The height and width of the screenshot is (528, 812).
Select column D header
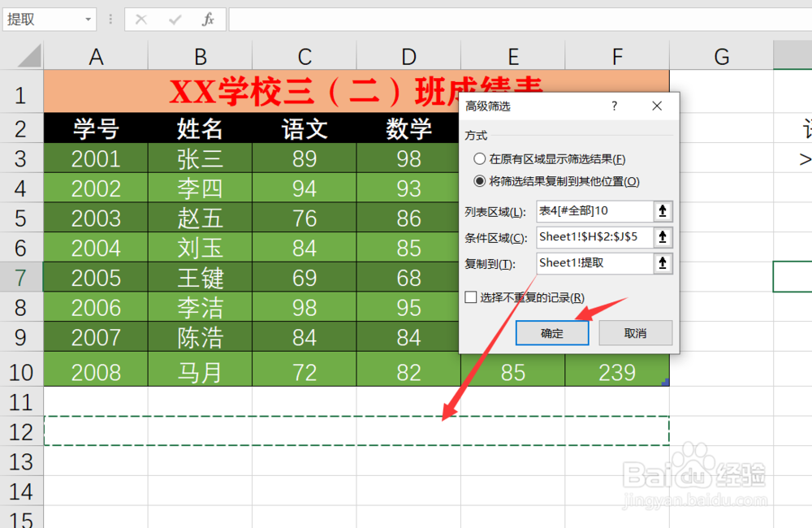[408, 56]
